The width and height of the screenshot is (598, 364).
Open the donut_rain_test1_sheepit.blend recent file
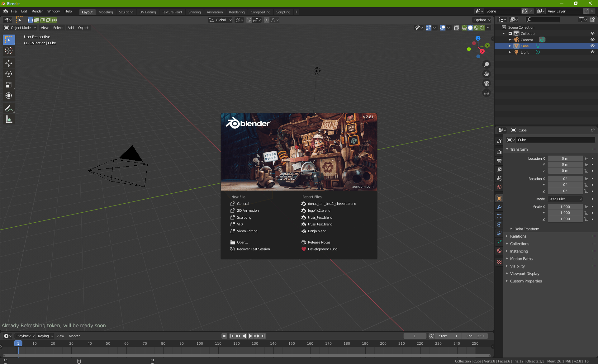tap(332, 204)
